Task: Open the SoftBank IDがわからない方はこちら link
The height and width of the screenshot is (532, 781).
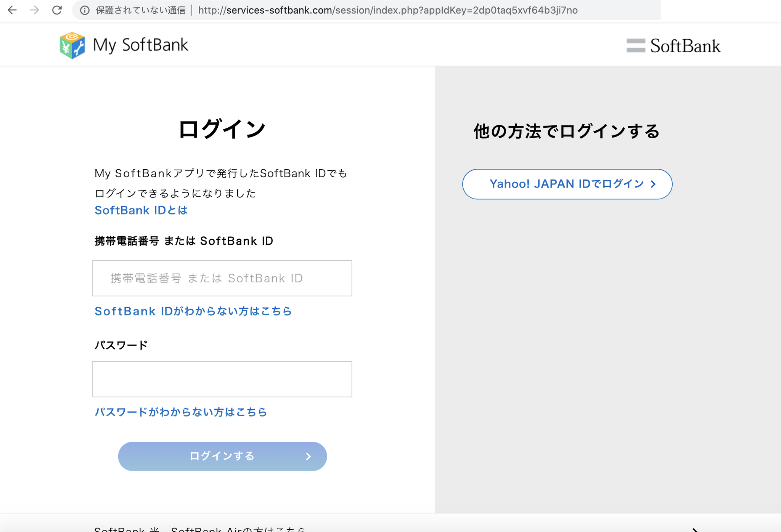Action: [x=193, y=311]
